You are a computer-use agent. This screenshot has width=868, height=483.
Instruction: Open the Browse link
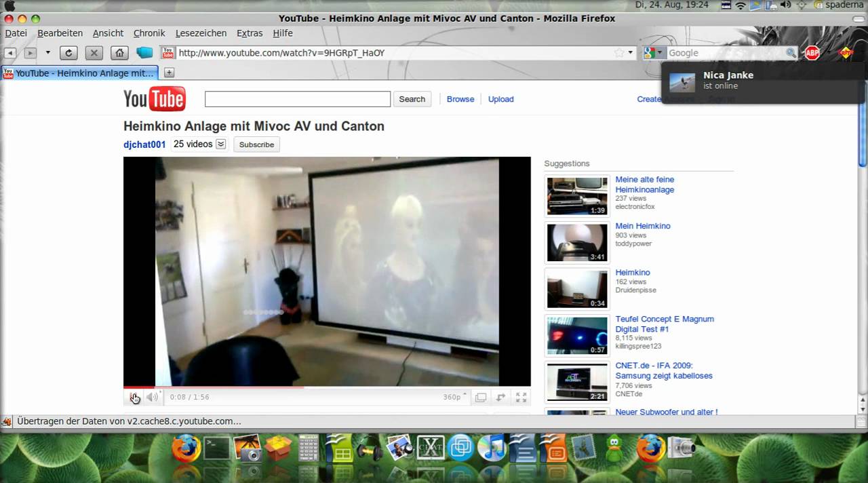click(460, 99)
